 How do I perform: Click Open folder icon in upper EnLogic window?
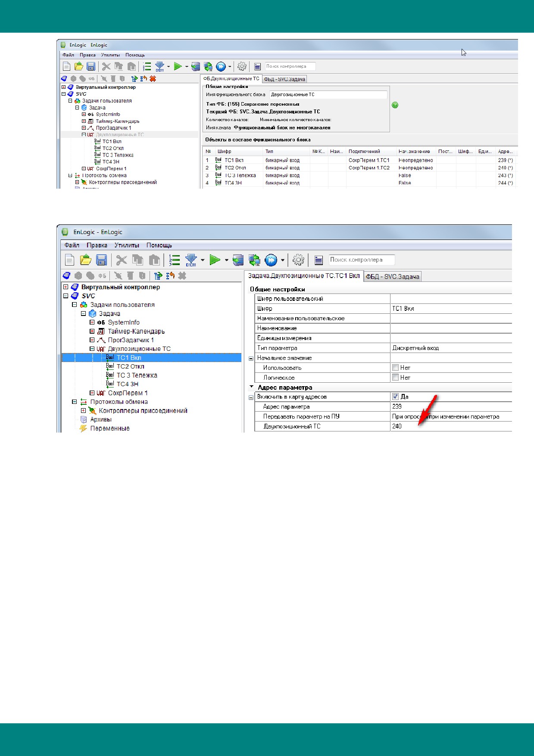(x=78, y=66)
